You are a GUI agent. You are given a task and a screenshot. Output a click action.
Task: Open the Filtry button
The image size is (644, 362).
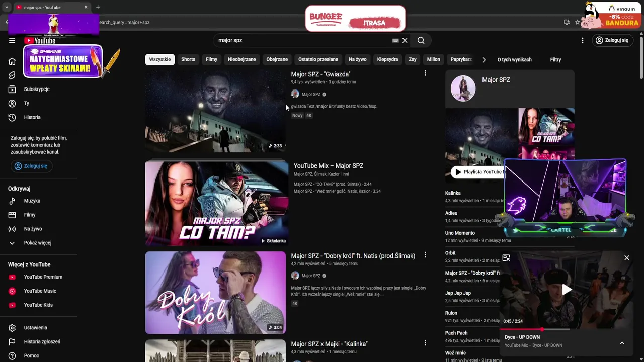[555, 60]
